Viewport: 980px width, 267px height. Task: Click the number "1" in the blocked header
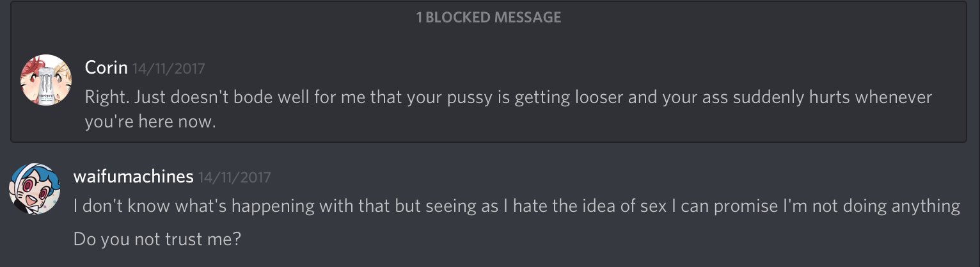tap(419, 17)
